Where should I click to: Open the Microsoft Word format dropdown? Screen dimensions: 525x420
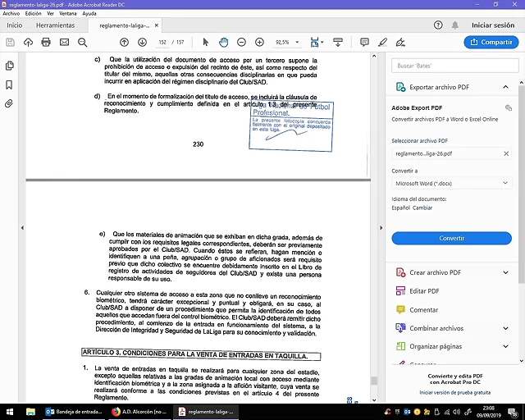[452, 184]
